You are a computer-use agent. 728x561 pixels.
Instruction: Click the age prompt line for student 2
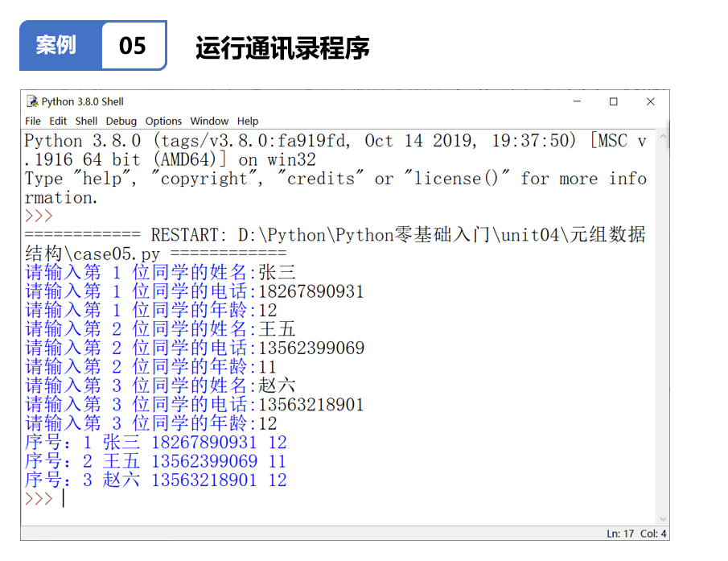[x=150, y=367]
